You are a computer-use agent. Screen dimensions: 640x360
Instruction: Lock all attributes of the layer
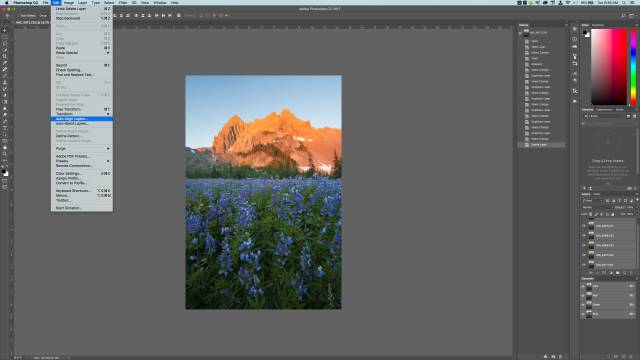(x=613, y=214)
